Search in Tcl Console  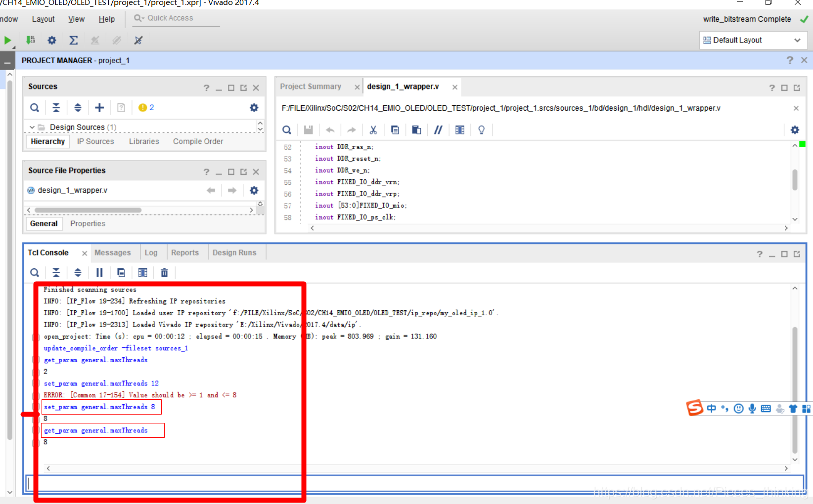pyautogui.click(x=35, y=273)
